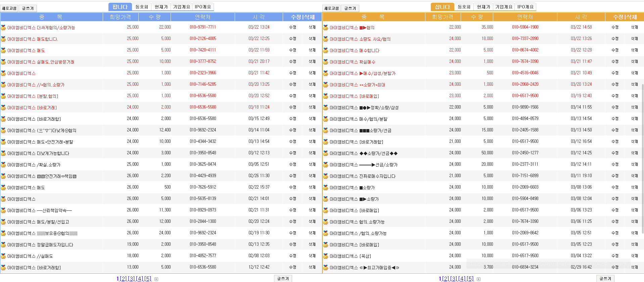Open sell post titled ―신뢰책임약속―
This screenshot has height=282, width=644.
(x=40, y=210)
